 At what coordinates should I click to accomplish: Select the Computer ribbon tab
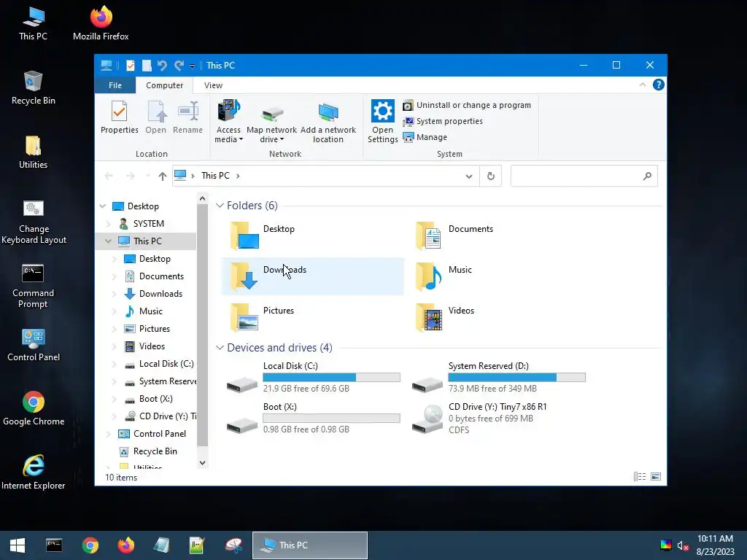click(x=164, y=85)
